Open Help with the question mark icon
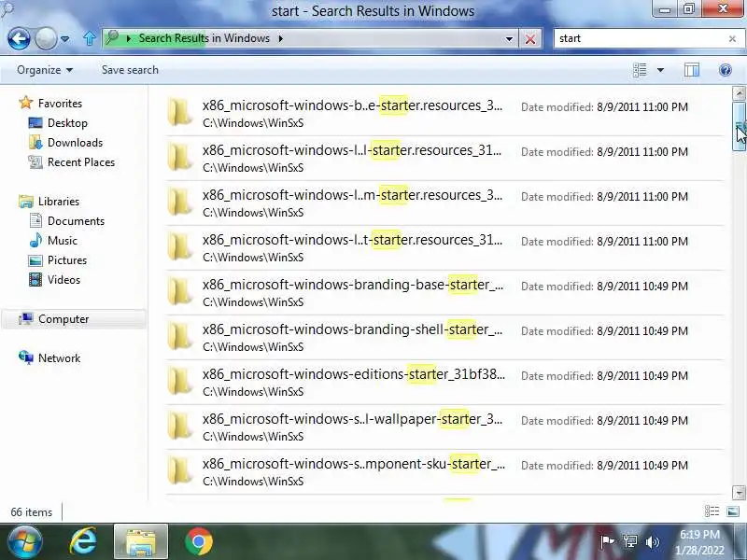Viewport: 747px width, 560px height. (x=726, y=70)
